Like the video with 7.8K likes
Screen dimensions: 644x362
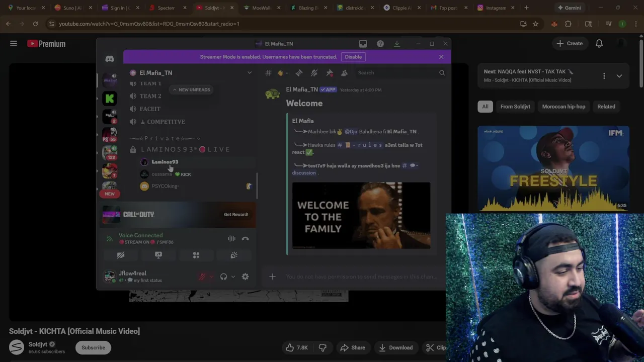tap(297, 347)
